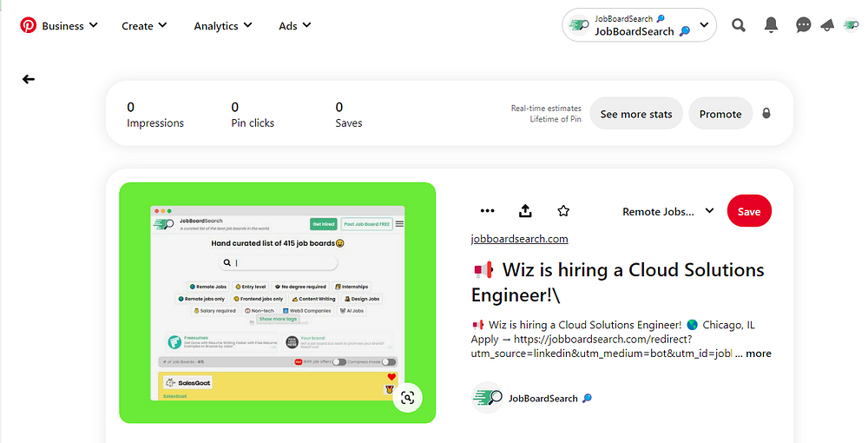
Task: Click the Impressions stat
Action: [x=155, y=115]
